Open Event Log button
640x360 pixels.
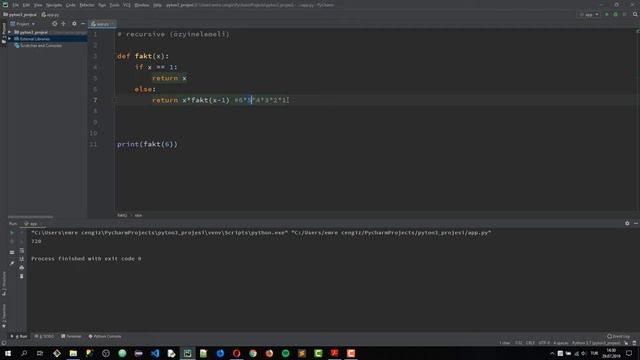(618, 336)
